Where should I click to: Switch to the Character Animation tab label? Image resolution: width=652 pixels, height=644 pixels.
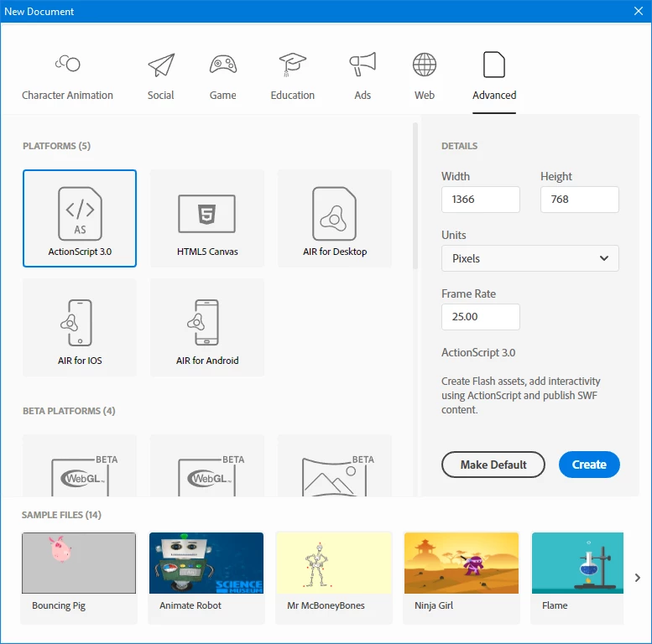pos(67,95)
